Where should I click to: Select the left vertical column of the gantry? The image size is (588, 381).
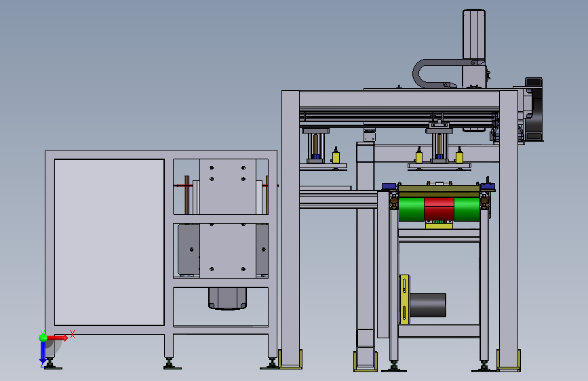tap(291, 228)
